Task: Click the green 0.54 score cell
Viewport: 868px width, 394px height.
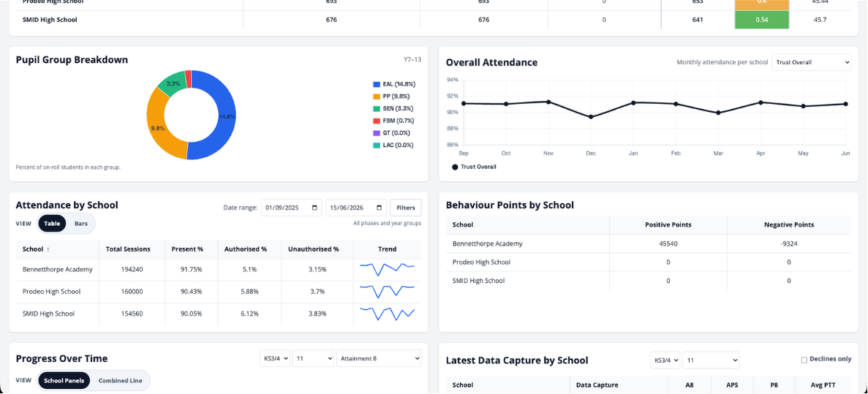Action: 762,20
